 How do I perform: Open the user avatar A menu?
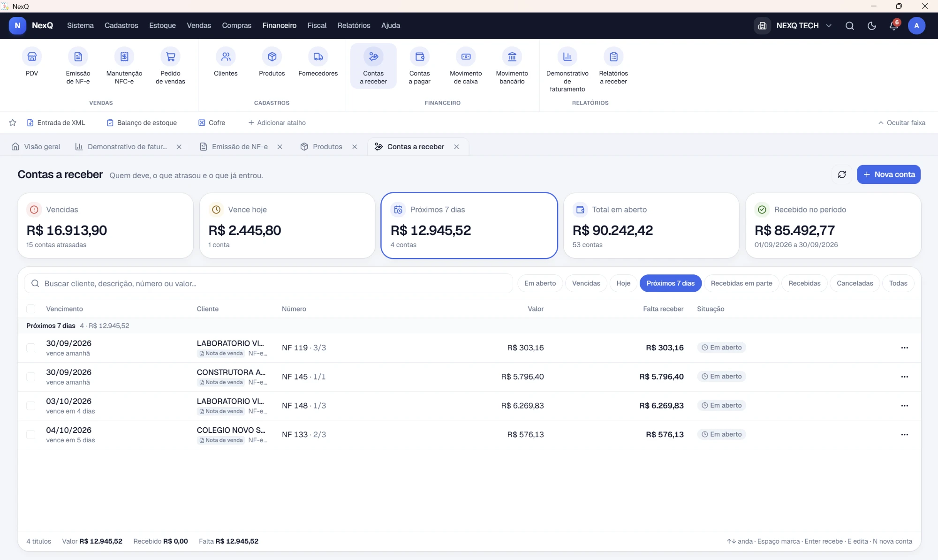(x=916, y=26)
